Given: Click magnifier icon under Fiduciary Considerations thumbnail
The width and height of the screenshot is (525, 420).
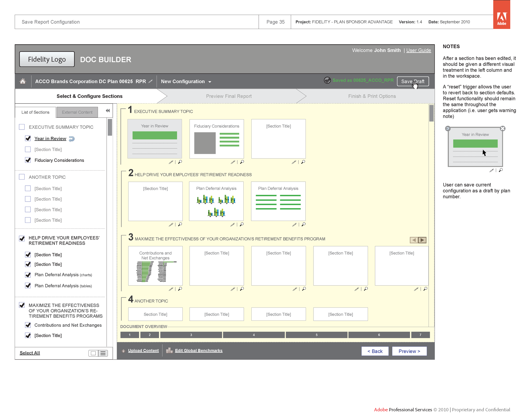Looking at the screenshot, I should pos(242,162).
